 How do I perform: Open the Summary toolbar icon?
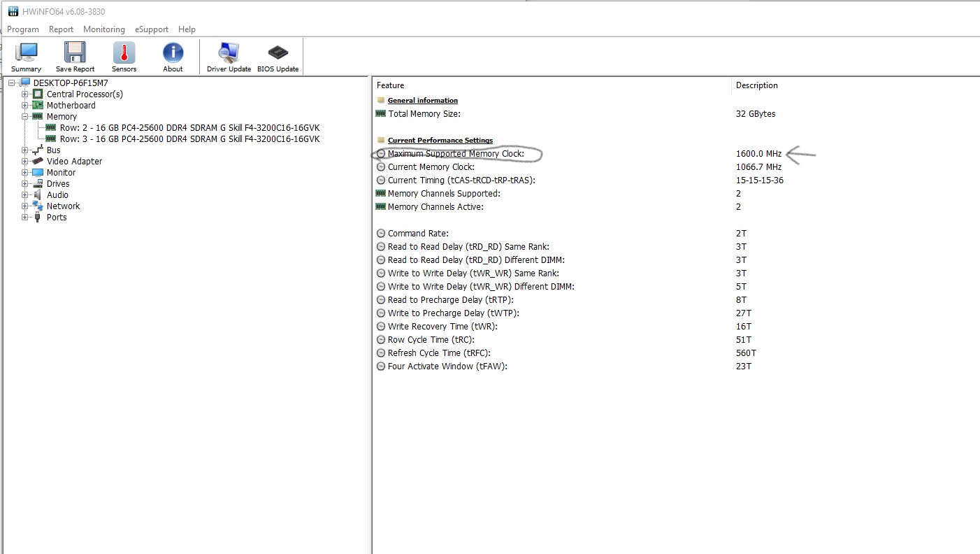27,53
